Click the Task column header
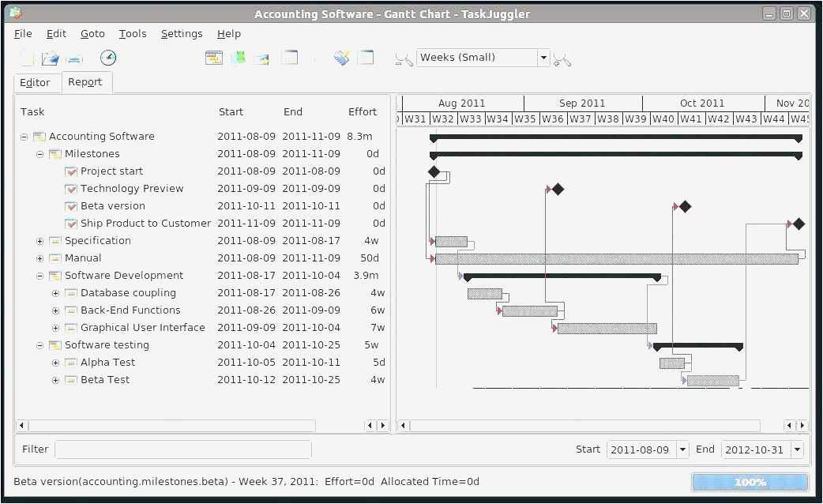Screen dimensions: 823x504 coord(32,112)
